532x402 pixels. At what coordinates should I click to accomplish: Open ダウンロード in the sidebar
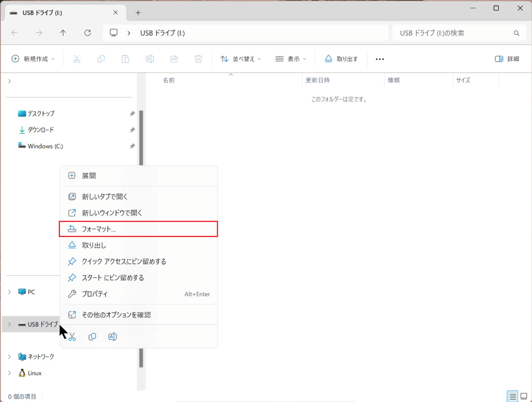coord(41,130)
